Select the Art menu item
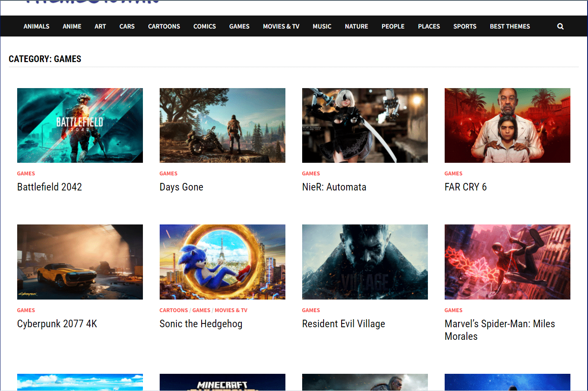 [100, 26]
